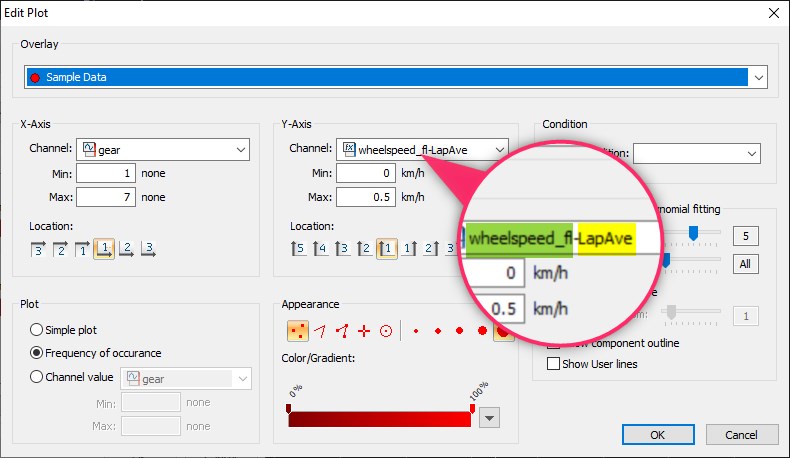The image size is (790, 458).
Task: Select scatter points appearance icon
Action: (x=298, y=329)
